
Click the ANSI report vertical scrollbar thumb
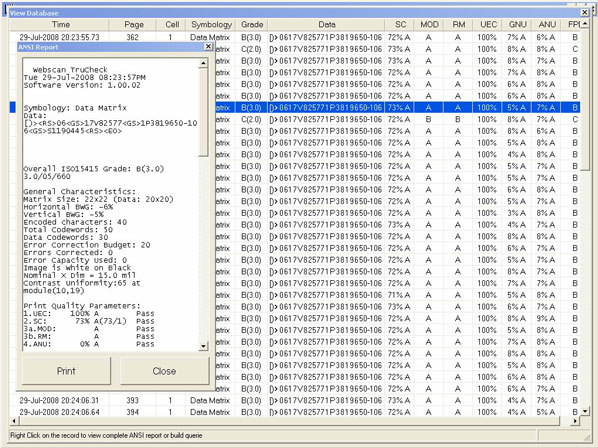204,112
